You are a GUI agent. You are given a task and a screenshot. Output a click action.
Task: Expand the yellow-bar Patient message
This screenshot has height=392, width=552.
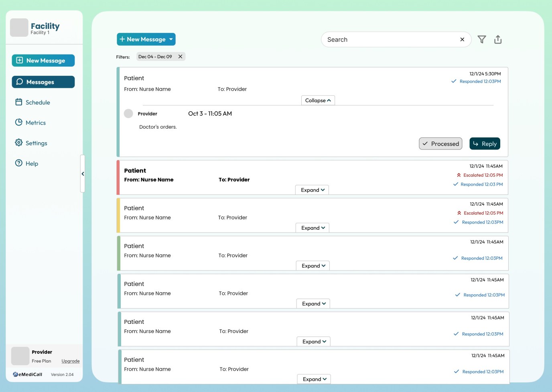pyautogui.click(x=313, y=228)
